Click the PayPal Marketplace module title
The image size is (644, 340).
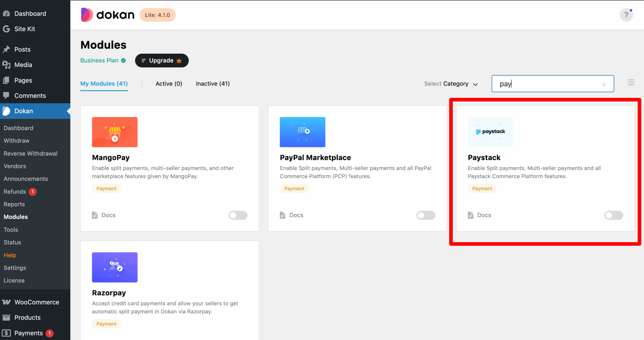[315, 158]
